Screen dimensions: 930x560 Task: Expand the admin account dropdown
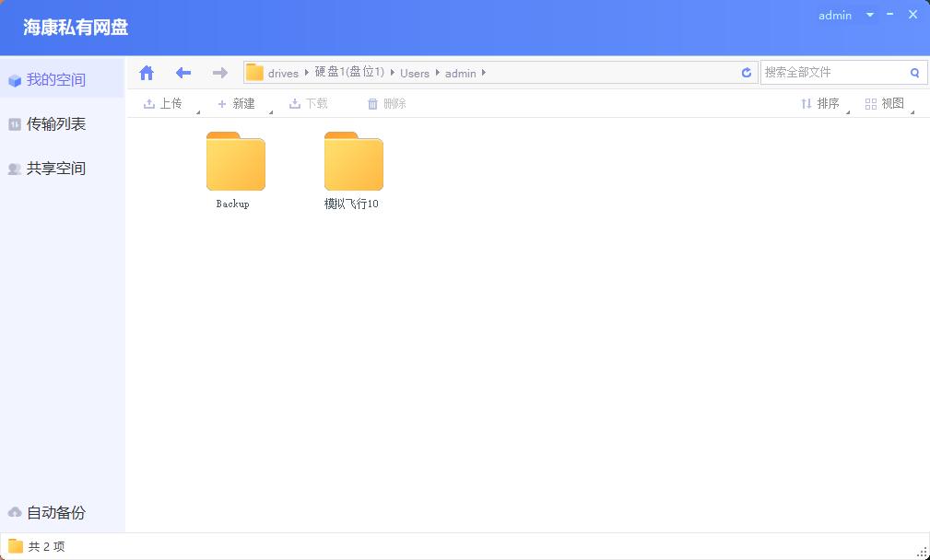tap(870, 15)
